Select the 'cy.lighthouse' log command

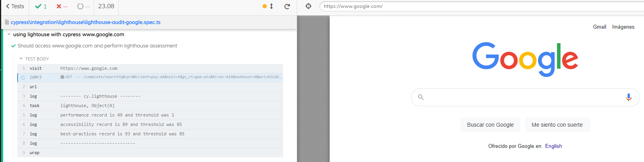coord(150,96)
